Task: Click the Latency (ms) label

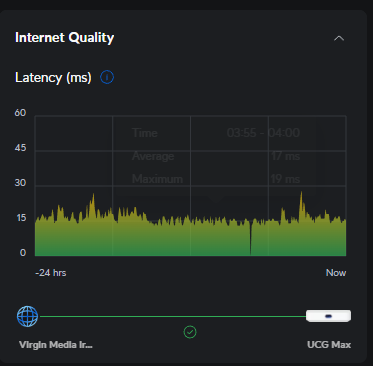Action: pyautogui.click(x=53, y=78)
